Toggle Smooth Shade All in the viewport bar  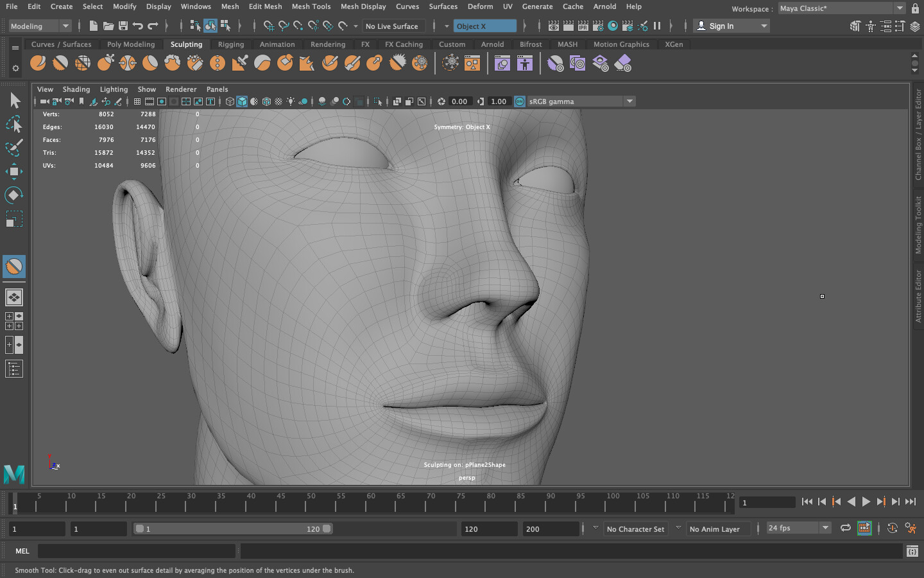coord(242,101)
